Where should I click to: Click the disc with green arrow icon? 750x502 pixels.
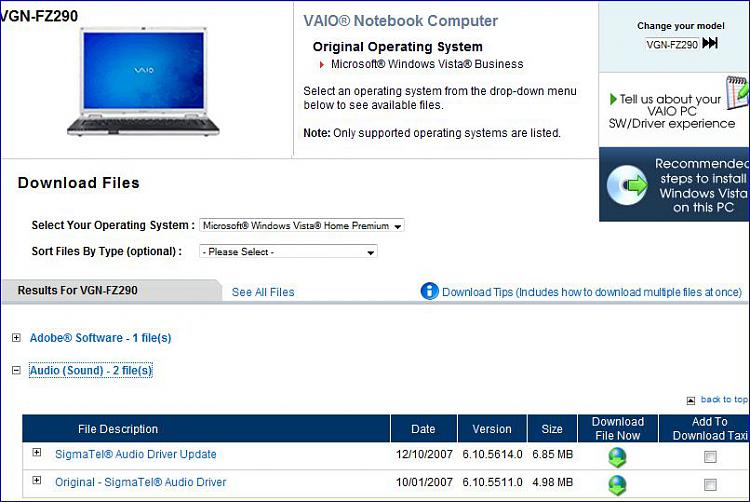coord(627,185)
